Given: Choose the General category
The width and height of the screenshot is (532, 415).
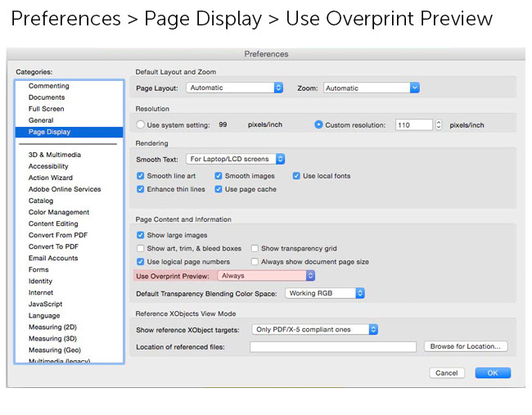Looking at the screenshot, I should click(x=41, y=120).
